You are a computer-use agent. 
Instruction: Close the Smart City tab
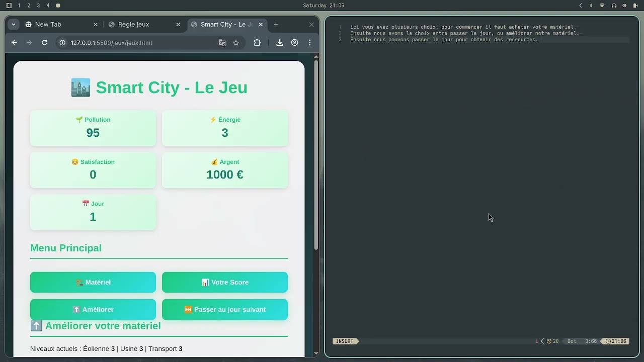(x=262, y=25)
